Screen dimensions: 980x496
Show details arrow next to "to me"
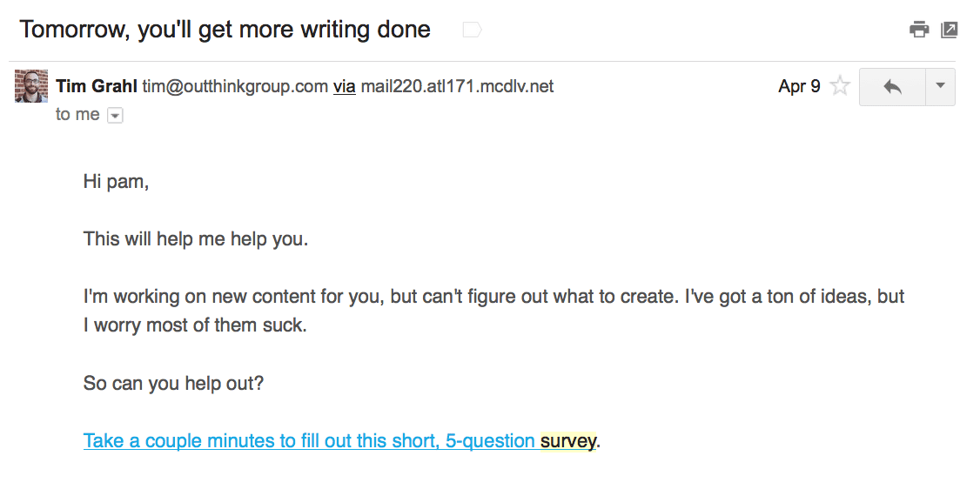click(x=115, y=116)
